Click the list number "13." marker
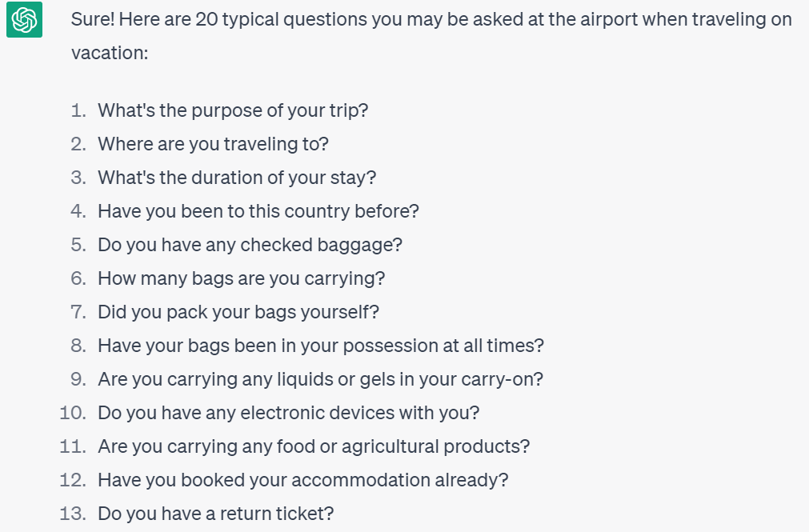Screen dimensions: 809x532 [x=73, y=514]
